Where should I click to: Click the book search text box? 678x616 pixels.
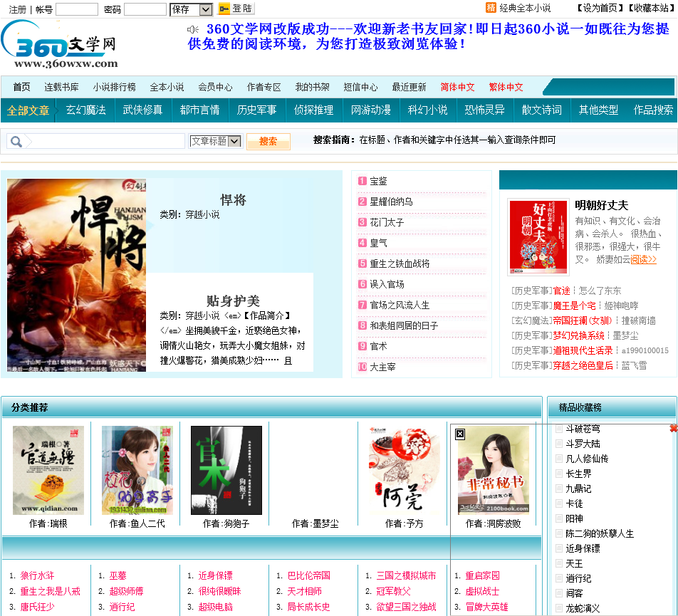click(x=108, y=141)
